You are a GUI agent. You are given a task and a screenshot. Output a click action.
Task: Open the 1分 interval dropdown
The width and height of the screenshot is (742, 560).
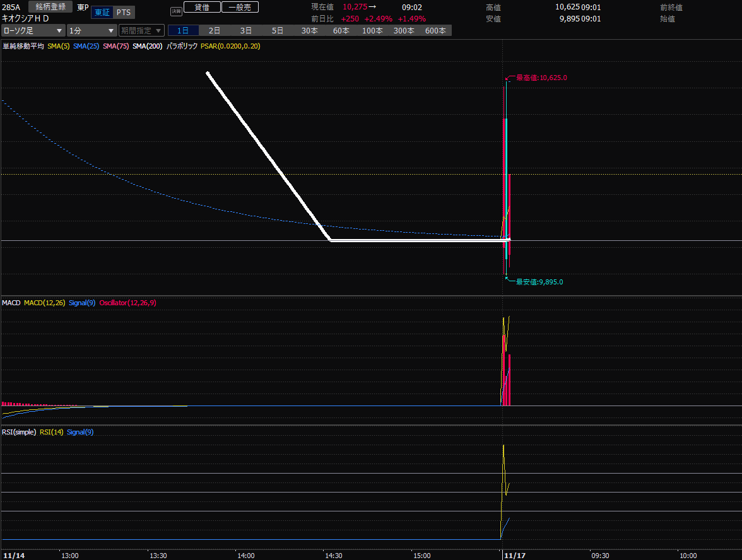pyautogui.click(x=91, y=30)
